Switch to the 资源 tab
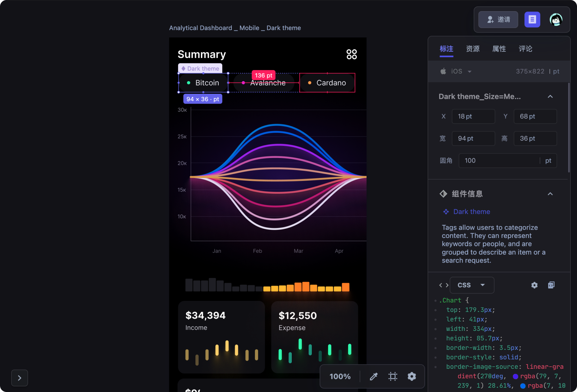Viewport: 577px width, 392px height. (x=473, y=49)
